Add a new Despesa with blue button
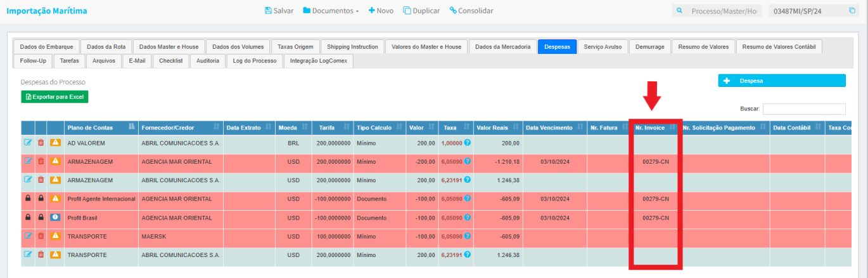The image size is (868, 278). click(x=781, y=81)
